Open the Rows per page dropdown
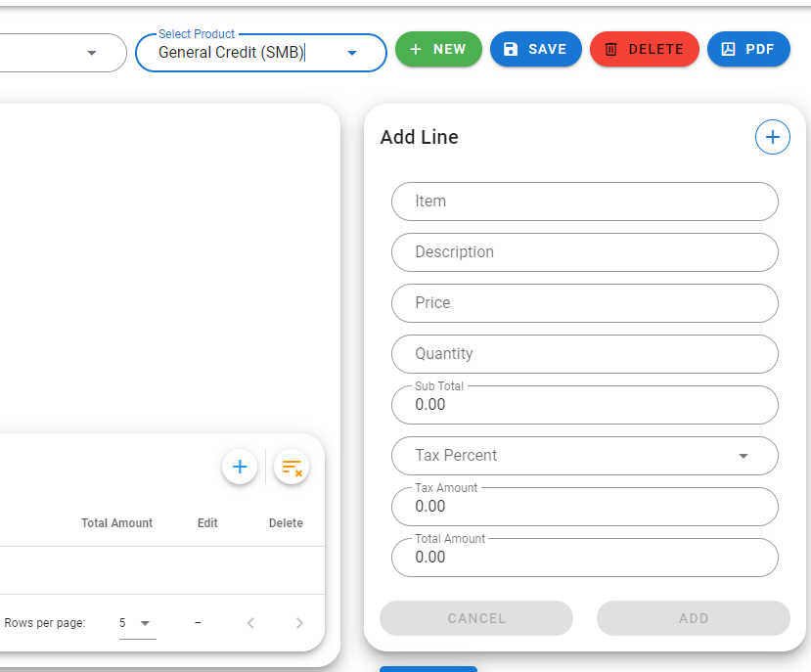Image resolution: width=811 pixels, height=672 pixels. [x=137, y=623]
